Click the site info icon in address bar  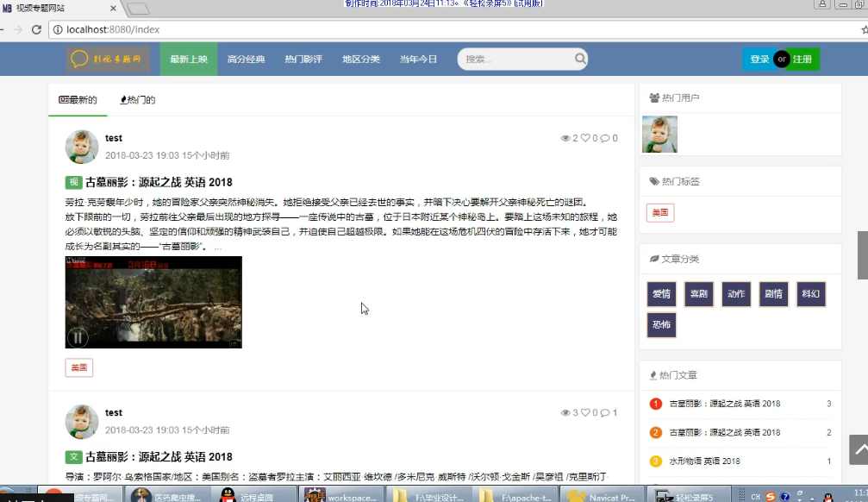(58, 30)
